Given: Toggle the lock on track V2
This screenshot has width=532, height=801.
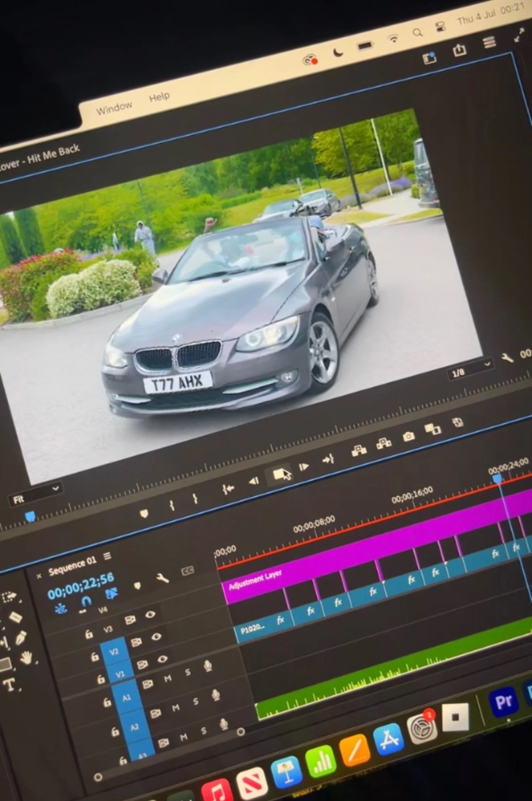Looking at the screenshot, I should pos(95,657).
